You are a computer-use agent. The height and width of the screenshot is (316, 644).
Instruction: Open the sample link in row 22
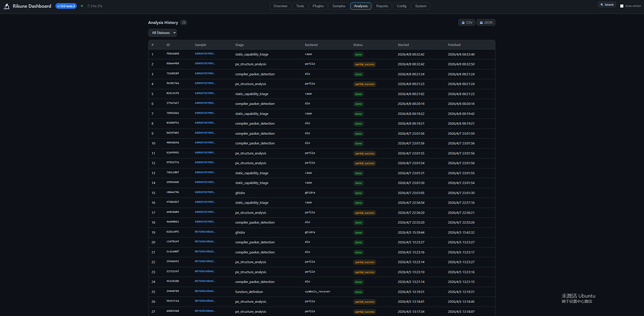pos(205,262)
